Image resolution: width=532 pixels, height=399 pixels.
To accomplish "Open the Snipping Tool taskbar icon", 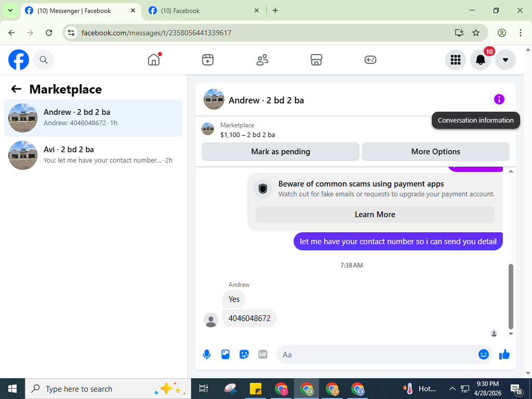I will tap(231, 389).
